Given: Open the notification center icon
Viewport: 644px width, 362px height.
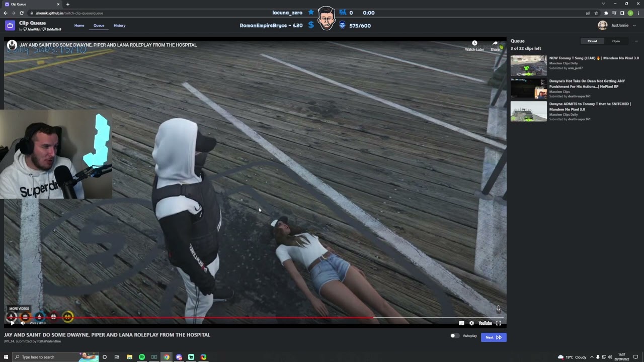Looking at the screenshot, I should [635, 357].
